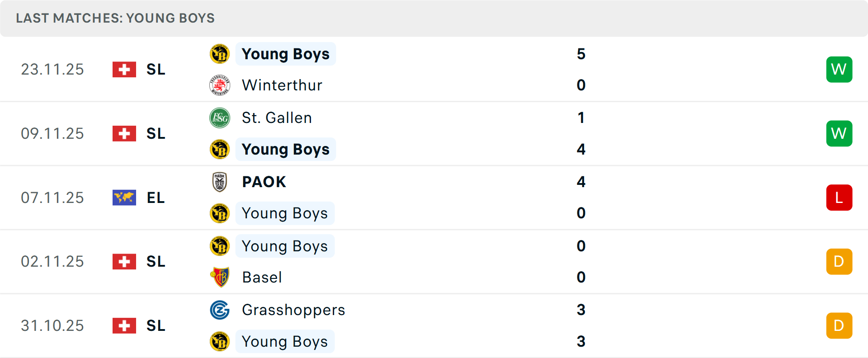Select the Winterthur club logo
Image resolution: width=868 pixels, height=358 pixels.
(220, 85)
